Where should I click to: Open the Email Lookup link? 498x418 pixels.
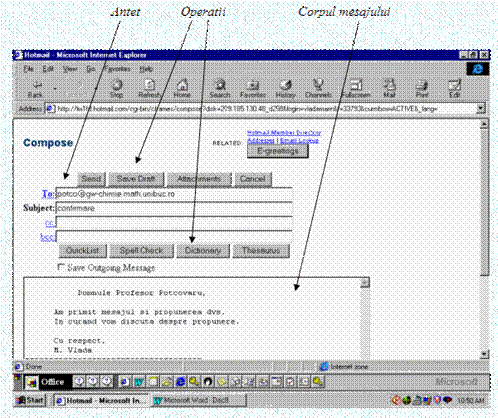[299, 141]
